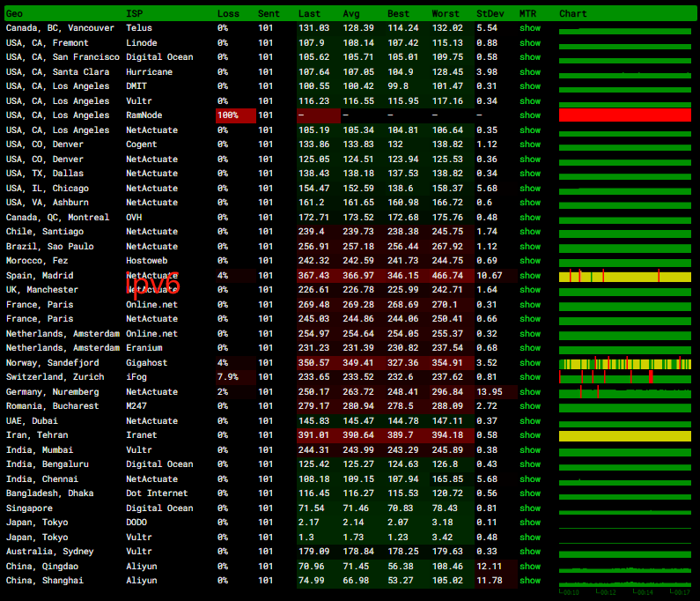Show MTR for China, Shanghai Aliyun

click(530, 581)
